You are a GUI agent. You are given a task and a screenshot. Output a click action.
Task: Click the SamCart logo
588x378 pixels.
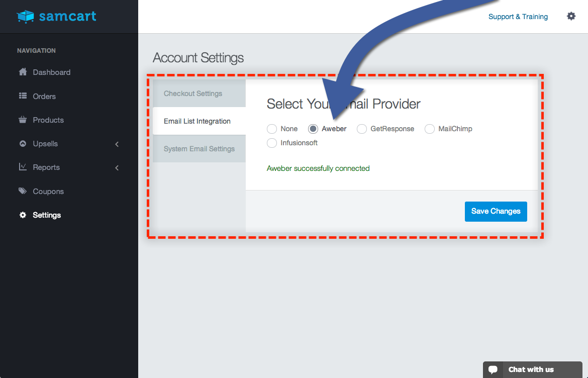pyautogui.click(x=57, y=17)
